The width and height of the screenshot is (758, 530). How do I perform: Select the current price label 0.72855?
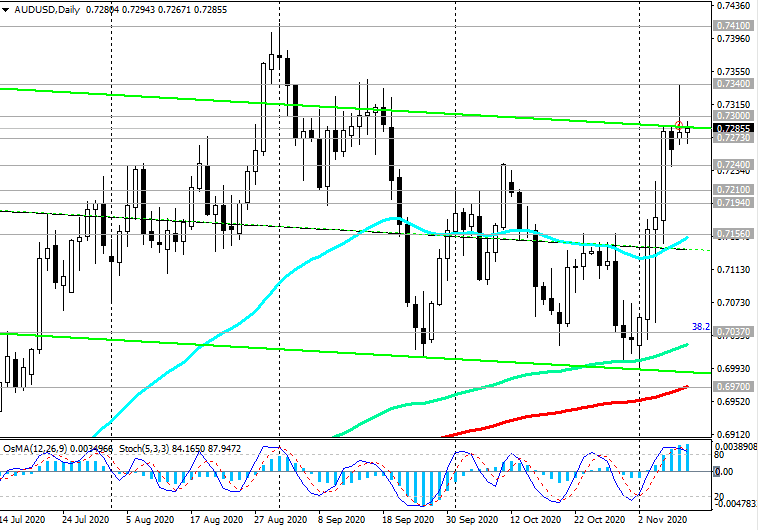pyautogui.click(x=733, y=128)
